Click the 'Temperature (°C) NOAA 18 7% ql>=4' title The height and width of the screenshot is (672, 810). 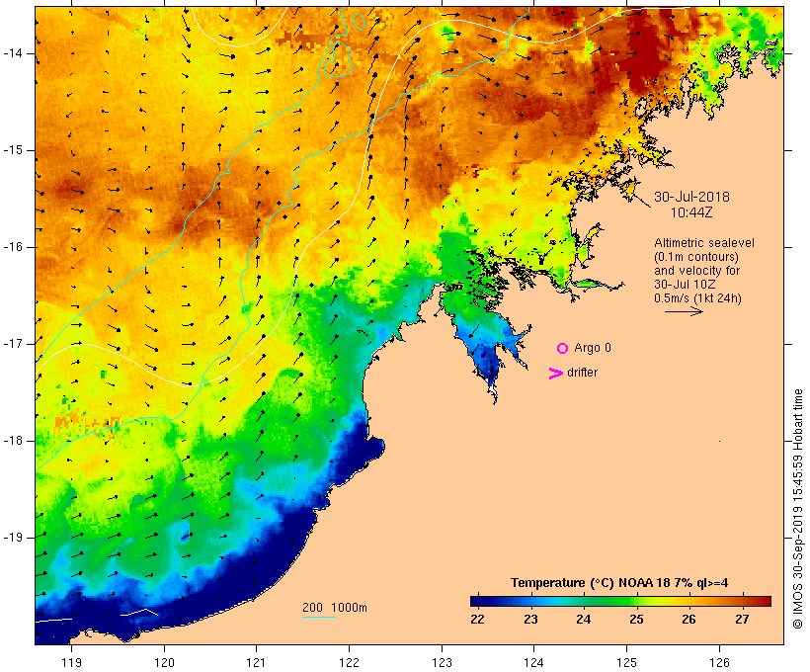(x=619, y=583)
